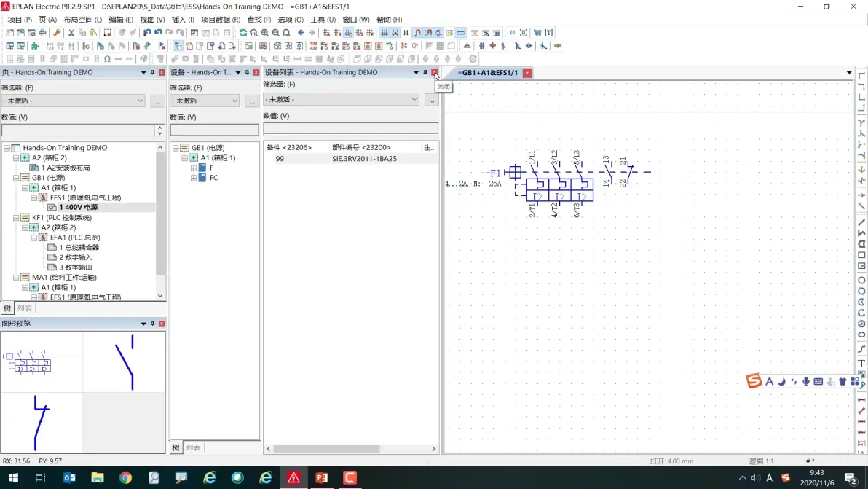This screenshot has height=489, width=868.
Task: Click the green refresh view icon
Action: [243, 33]
